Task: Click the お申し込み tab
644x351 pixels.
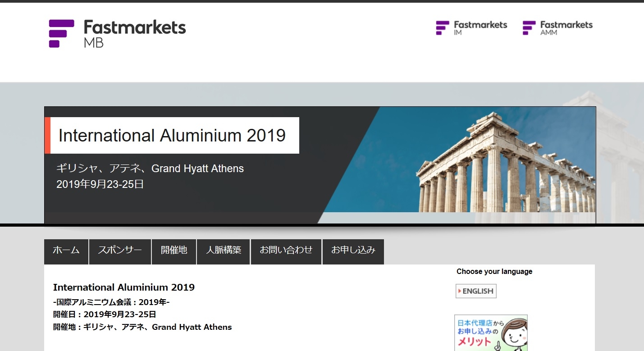Action: (x=353, y=251)
